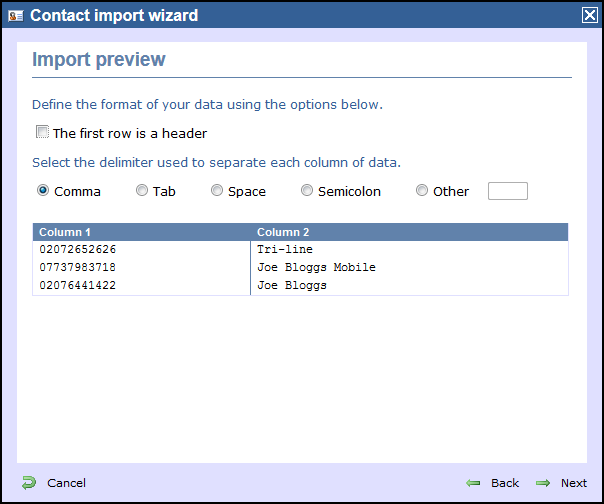The image size is (604, 504).
Task: Click the contact card icon in title bar
Action: 16,16
